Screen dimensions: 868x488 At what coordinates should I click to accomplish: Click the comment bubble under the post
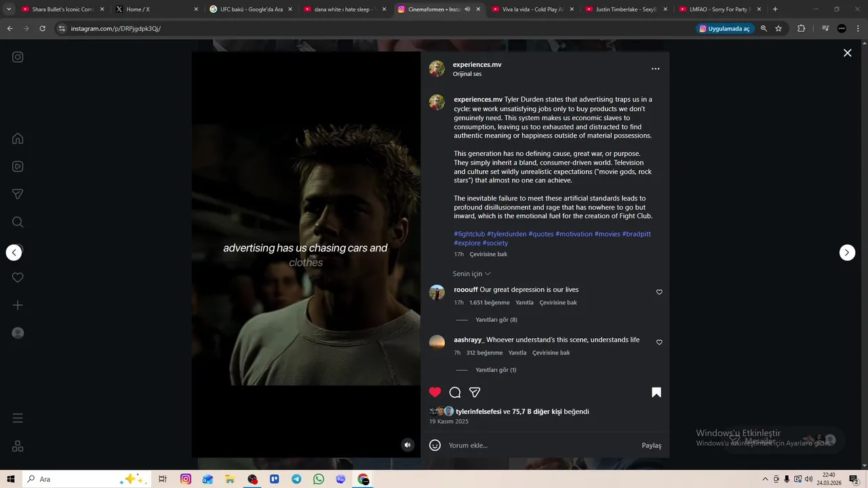(x=455, y=392)
